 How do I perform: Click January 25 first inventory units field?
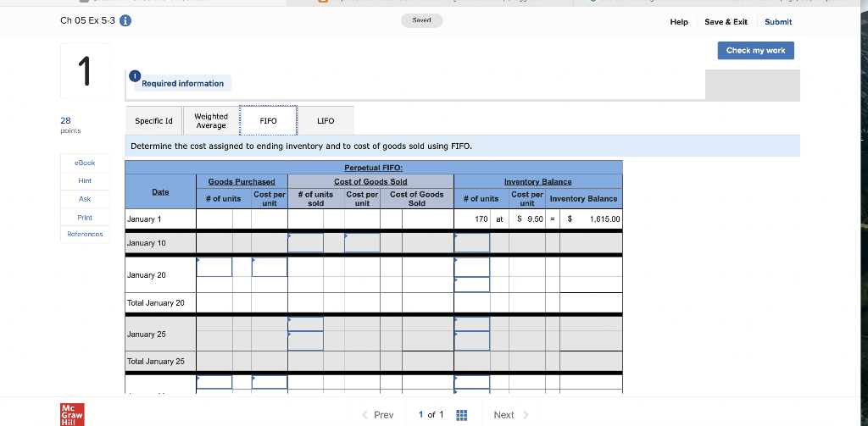pos(471,324)
